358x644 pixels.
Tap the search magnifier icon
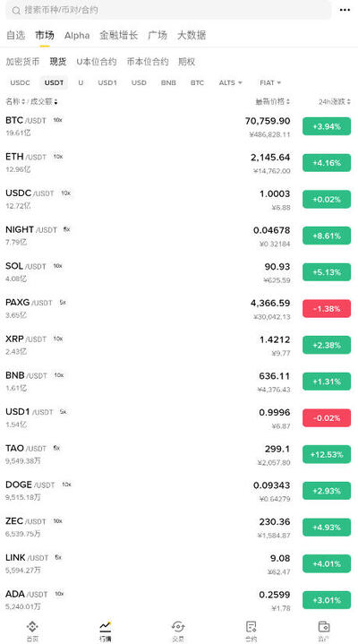click(x=16, y=11)
